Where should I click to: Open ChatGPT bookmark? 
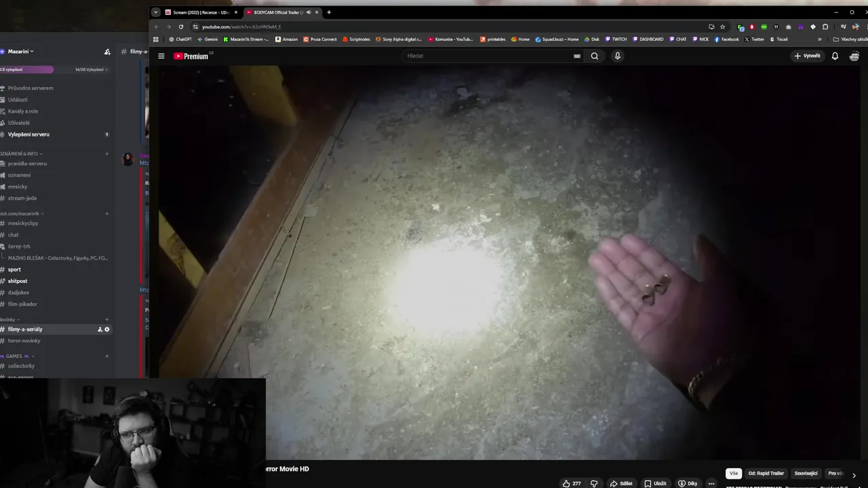[180, 39]
